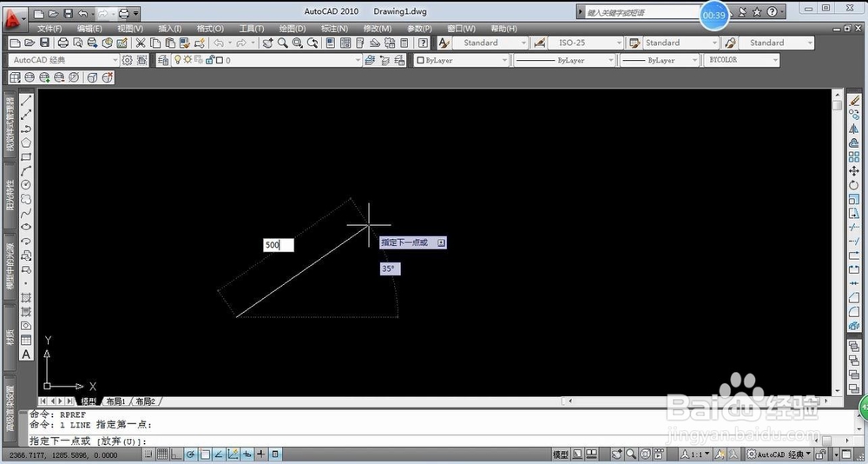This screenshot has height=464, width=868.
Task: Click the Copy object tool
Action: click(x=853, y=115)
